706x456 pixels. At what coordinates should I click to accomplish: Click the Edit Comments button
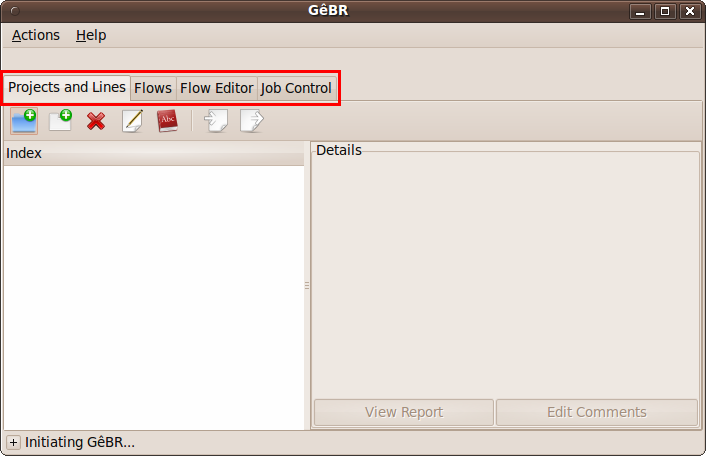point(597,412)
